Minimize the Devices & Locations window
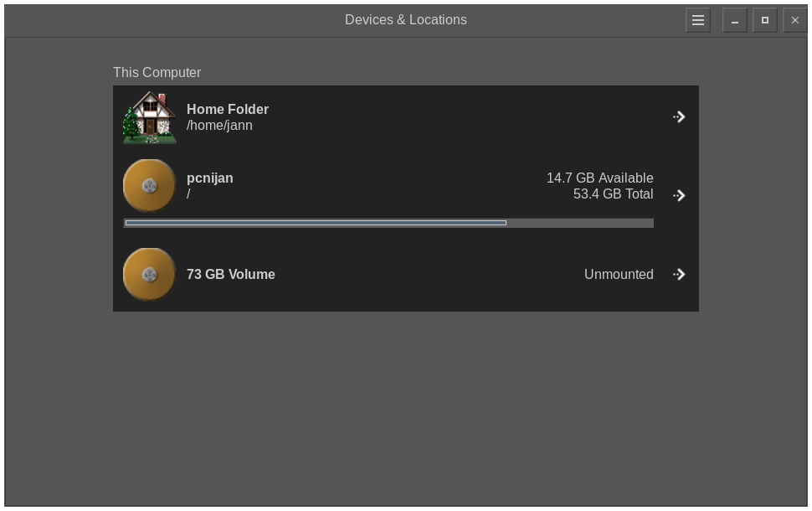 734,20
